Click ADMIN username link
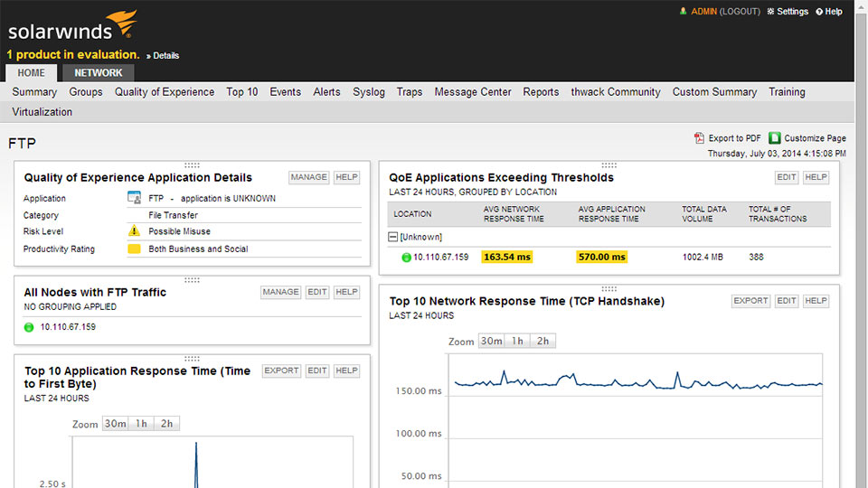Viewport: 868px width, 488px height. (x=703, y=11)
